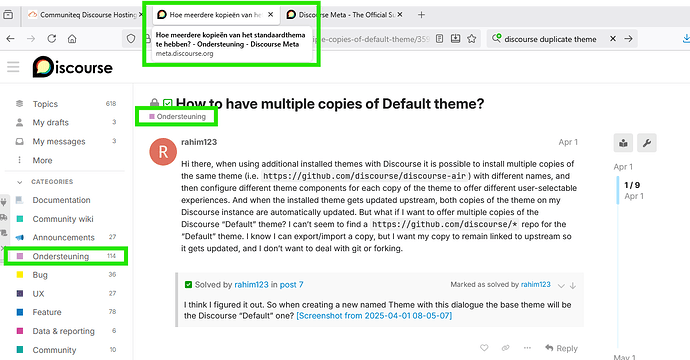Click the topic title heading
The width and height of the screenshot is (690, 360).
(330, 104)
